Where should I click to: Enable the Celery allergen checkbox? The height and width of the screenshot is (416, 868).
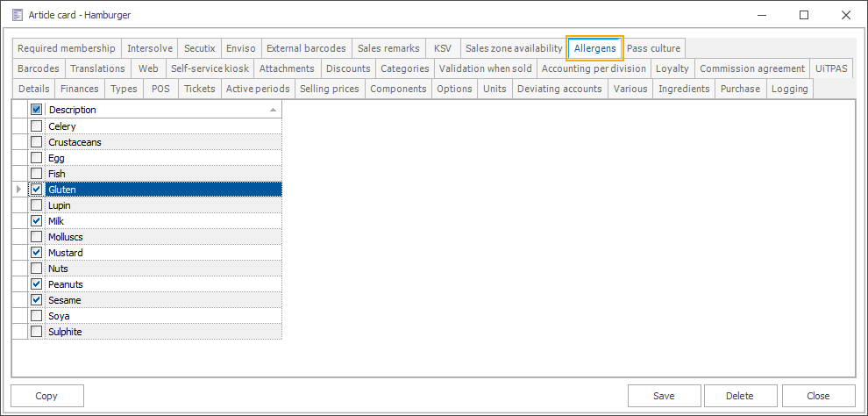[36, 126]
